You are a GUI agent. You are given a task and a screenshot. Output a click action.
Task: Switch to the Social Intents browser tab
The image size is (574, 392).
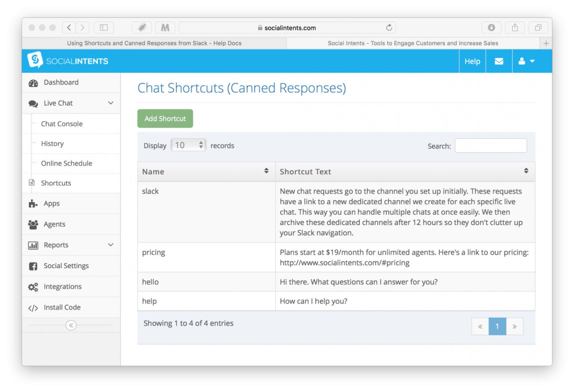pyautogui.click(x=413, y=43)
